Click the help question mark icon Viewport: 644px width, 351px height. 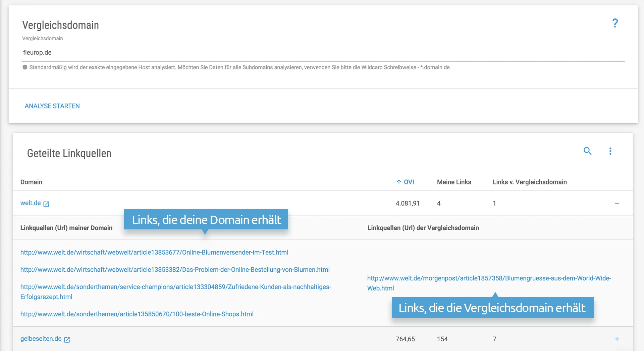(x=615, y=23)
